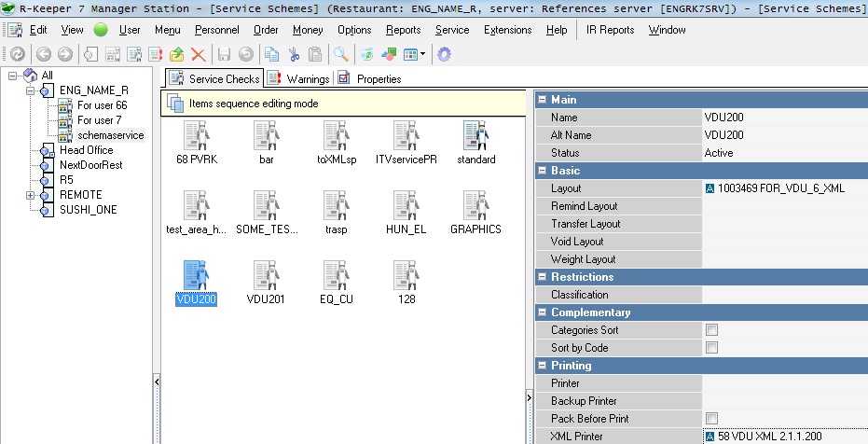
Task: Open the Edit menu
Action: (38, 30)
